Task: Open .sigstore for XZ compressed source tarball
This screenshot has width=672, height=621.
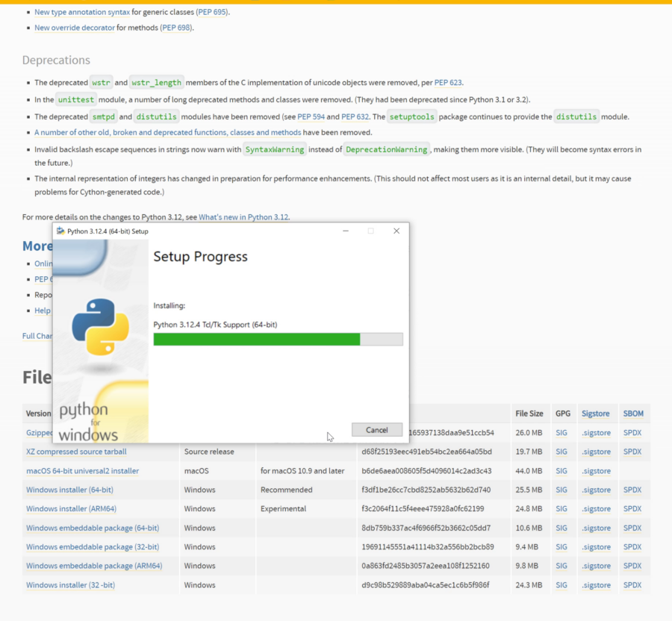Action: (596, 452)
